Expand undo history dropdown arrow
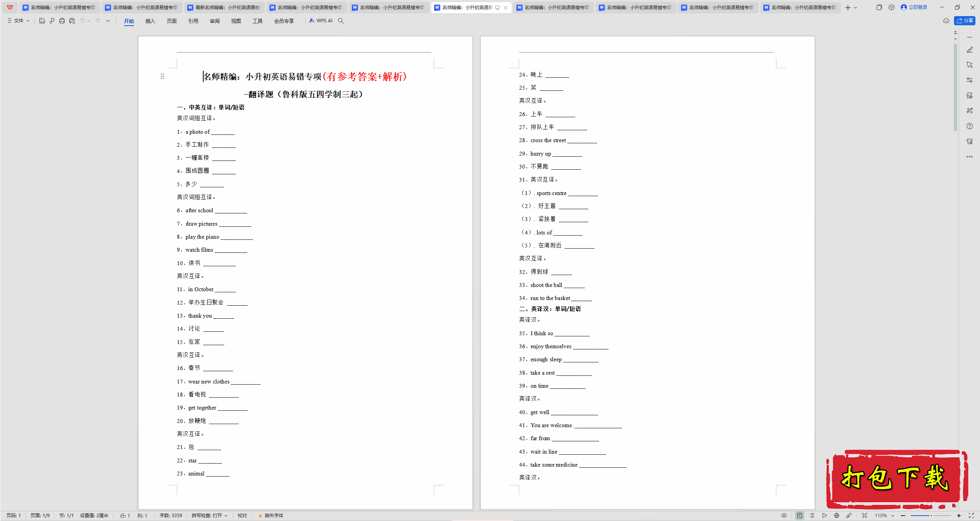The image size is (980, 521). (x=89, y=21)
